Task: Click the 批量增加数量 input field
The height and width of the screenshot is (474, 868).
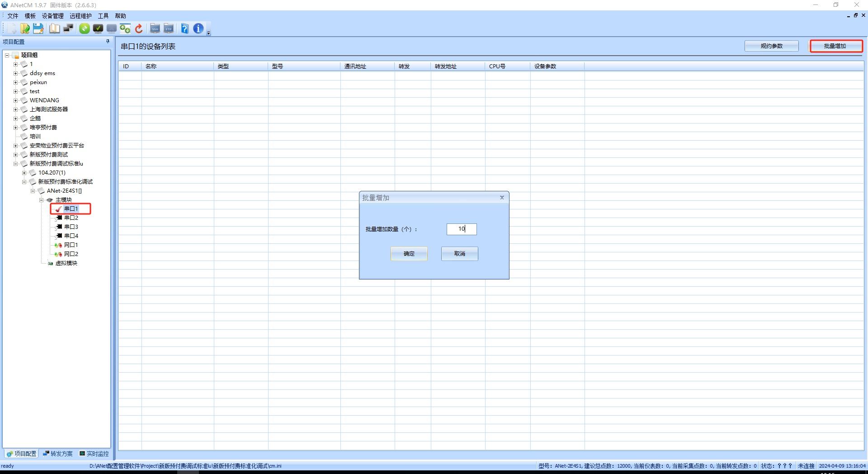Action: 461,229
